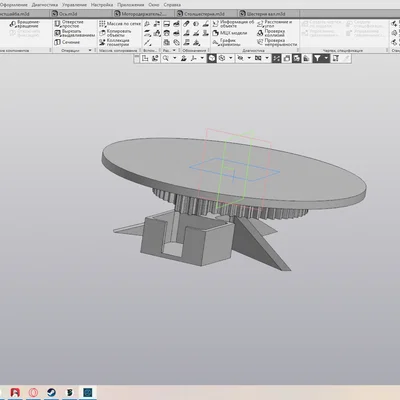Select Массив по сетке grid pattern
Screen dimensions: 400x400
120,24
